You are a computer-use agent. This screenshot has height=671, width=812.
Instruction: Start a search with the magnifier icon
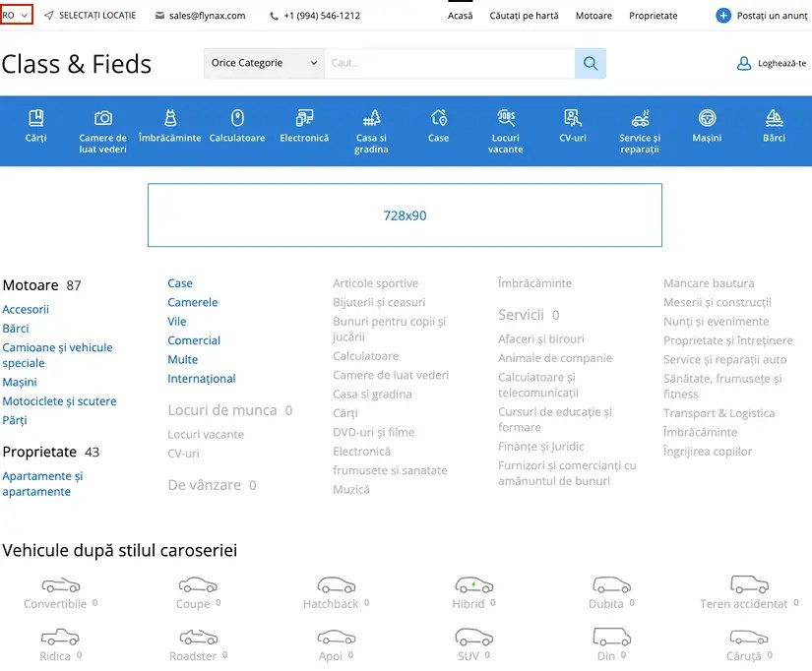pyautogui.click(x=590, y=62)
